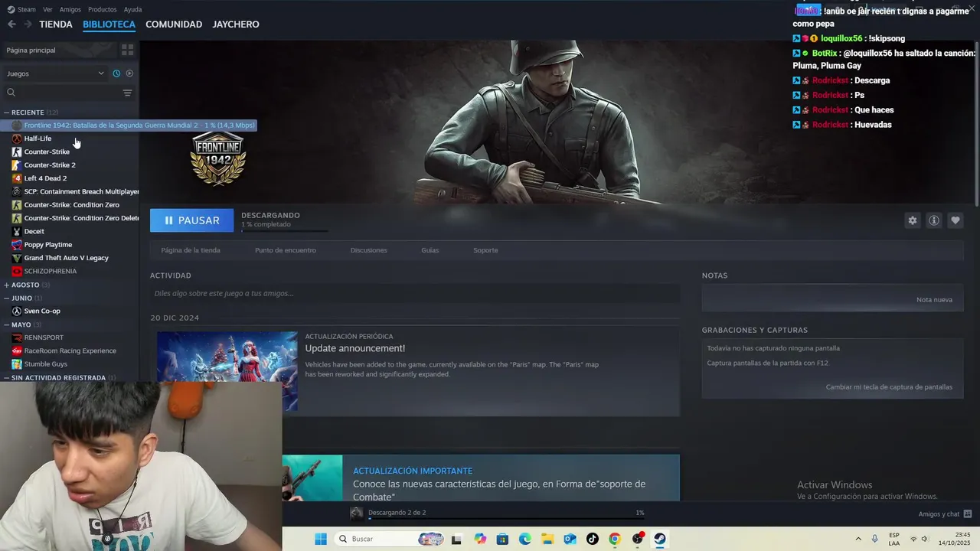Select Deceit in recent games
The image size is (980, 551).
34,231
